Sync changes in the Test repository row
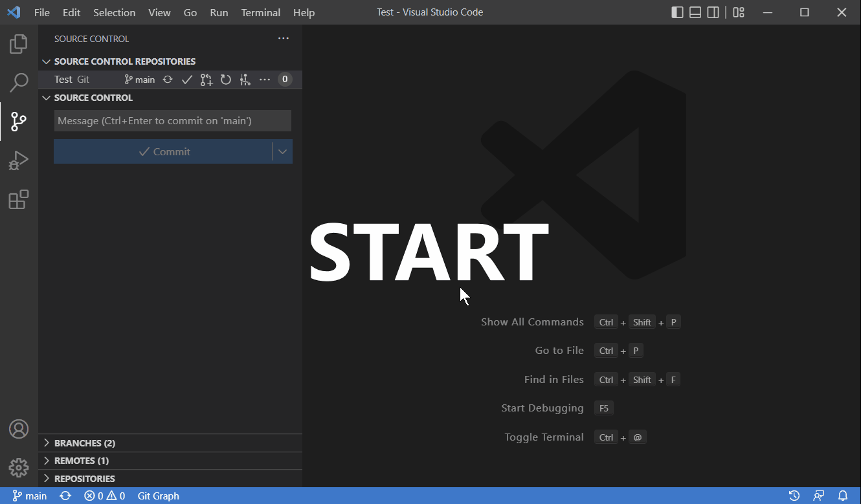Image resolution: width=861 pixels, height=504 pixels. [x=168, y=80]
